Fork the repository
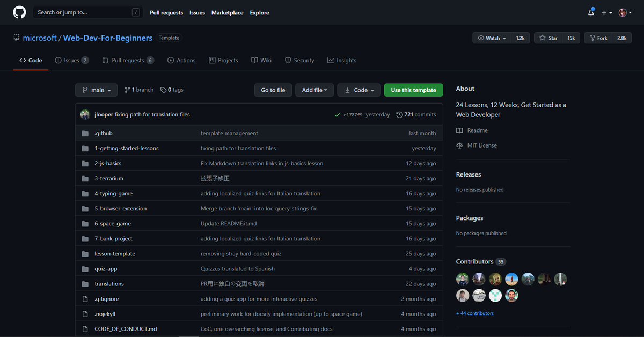Viewport: 644px width, 337px height. pos(598,38)
